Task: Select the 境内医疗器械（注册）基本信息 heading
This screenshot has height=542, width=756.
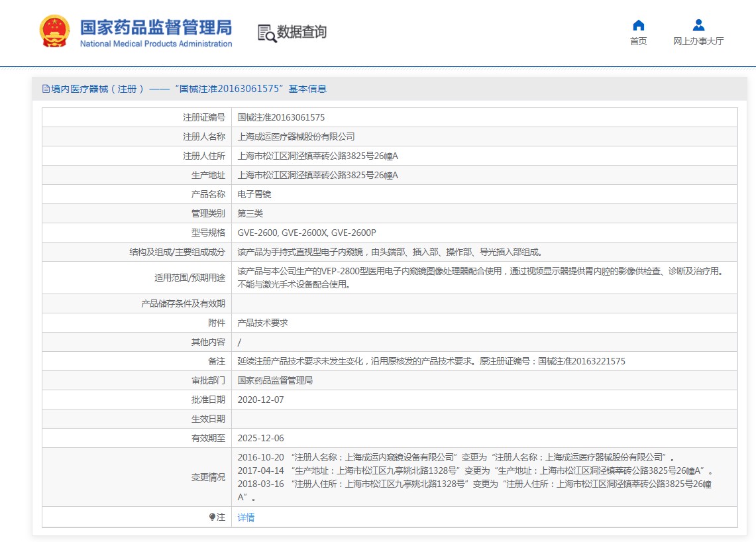Action: tap(189, 89)
